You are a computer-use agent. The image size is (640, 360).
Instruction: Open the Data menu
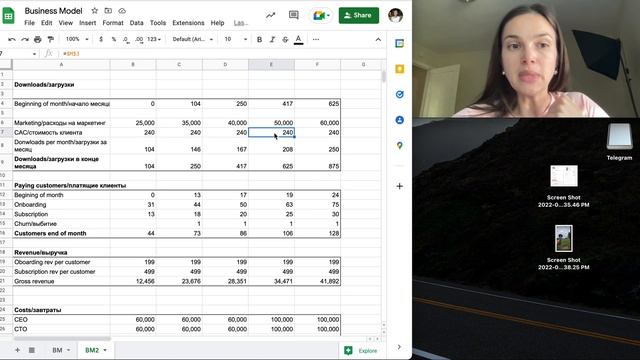(x=136, y=23)
